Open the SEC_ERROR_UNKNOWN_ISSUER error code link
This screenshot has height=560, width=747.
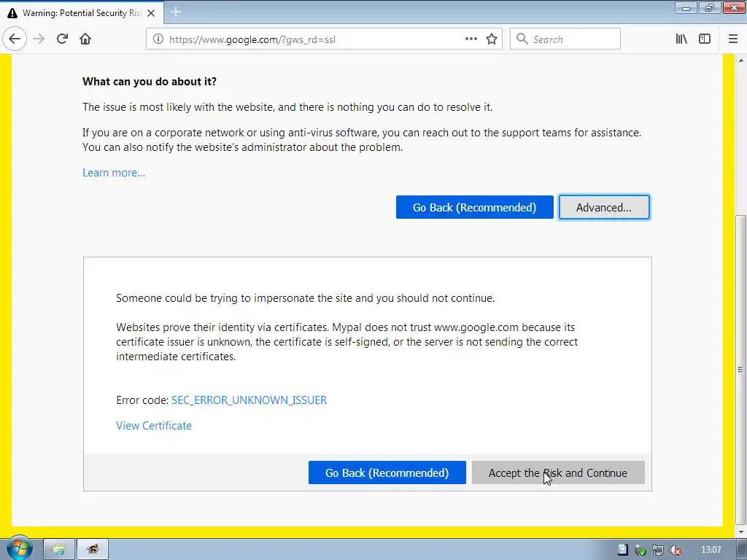coord(249,400)
